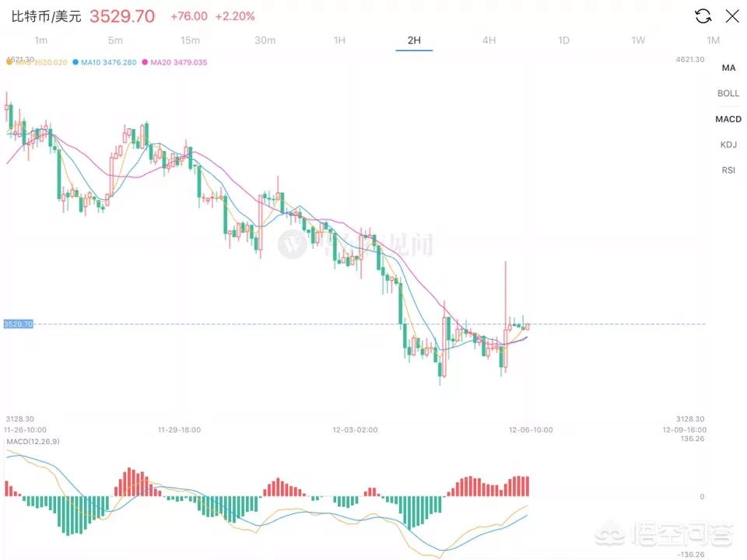Screen dimensions: 747x560
Task: Enable the MA indicator
Action: [x=728, y=68]
